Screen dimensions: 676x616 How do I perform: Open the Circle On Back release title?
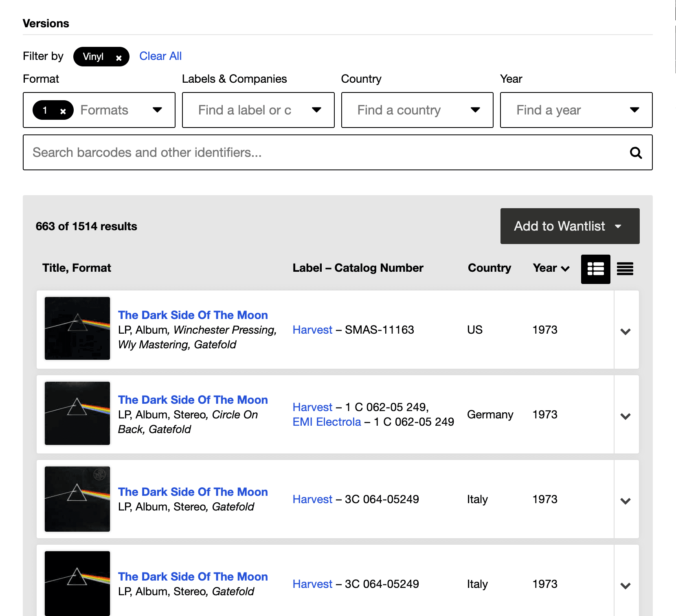[193, 400]
